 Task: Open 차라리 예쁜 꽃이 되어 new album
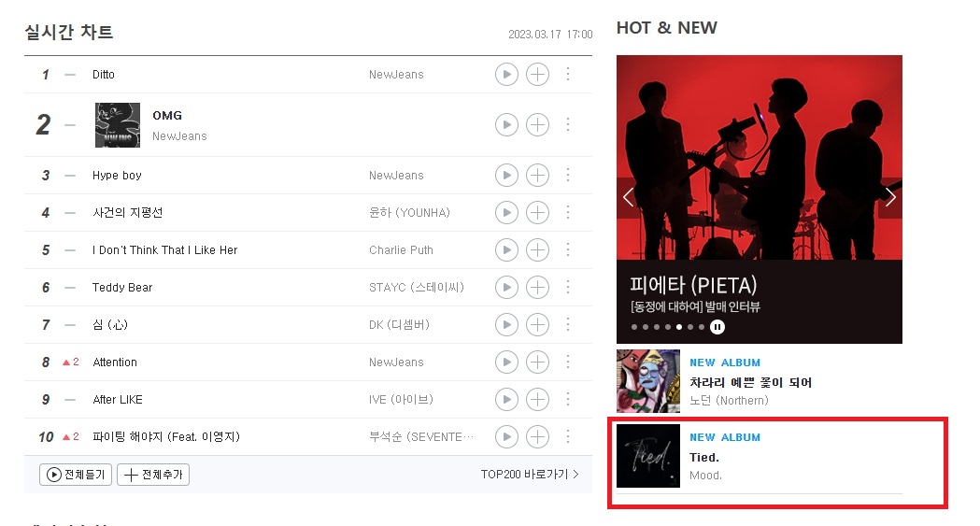(750, 382)
